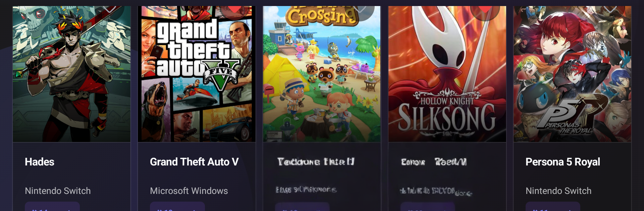Click the badge on the Silksong card
Image resolution: width=644 pixels, height=211 pixels.
pyautogui.click(x=428, y=206)
